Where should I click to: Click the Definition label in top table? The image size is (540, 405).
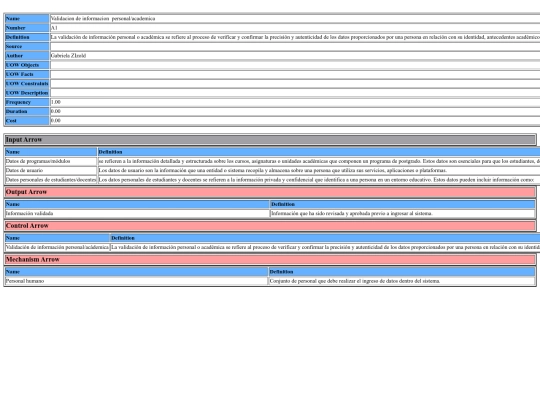tap(27, 37)
